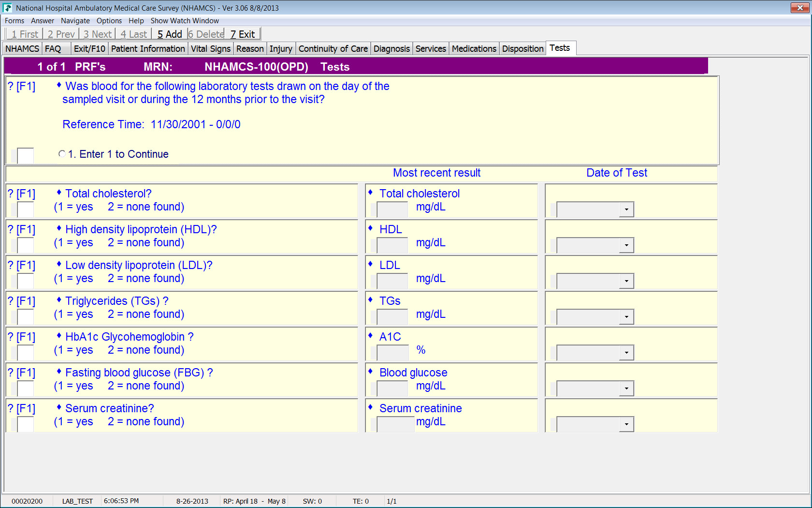
Task: Open the Answer menu
Action: [x=43, y=21]
